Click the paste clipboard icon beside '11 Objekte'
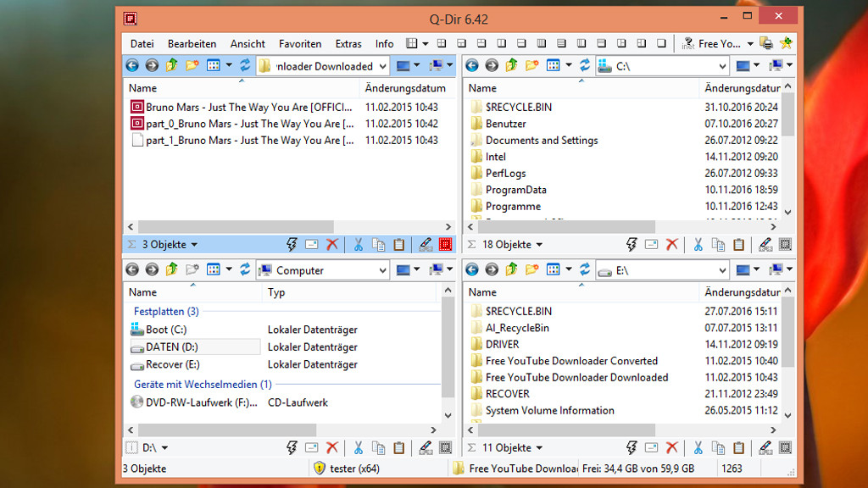 (738, 447)
